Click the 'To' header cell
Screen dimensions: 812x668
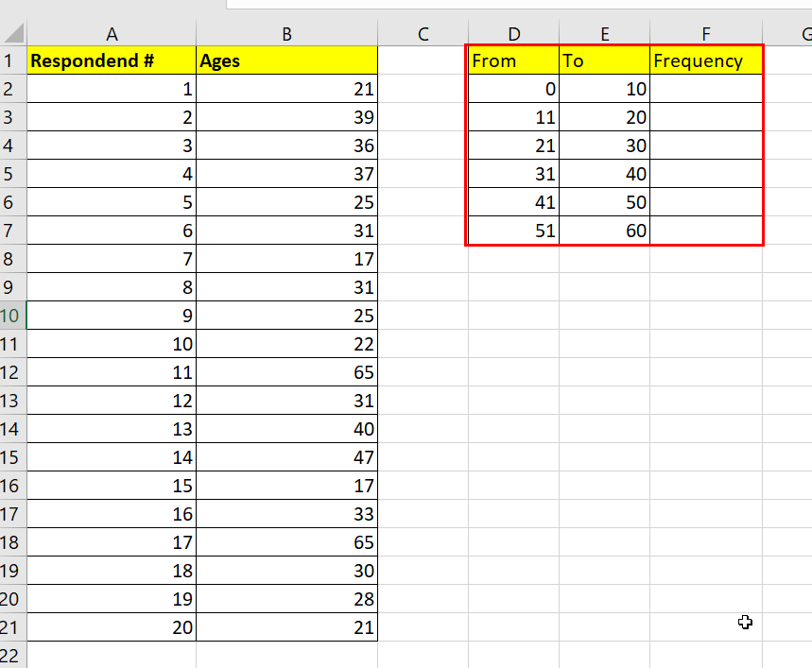coord(604,60)
